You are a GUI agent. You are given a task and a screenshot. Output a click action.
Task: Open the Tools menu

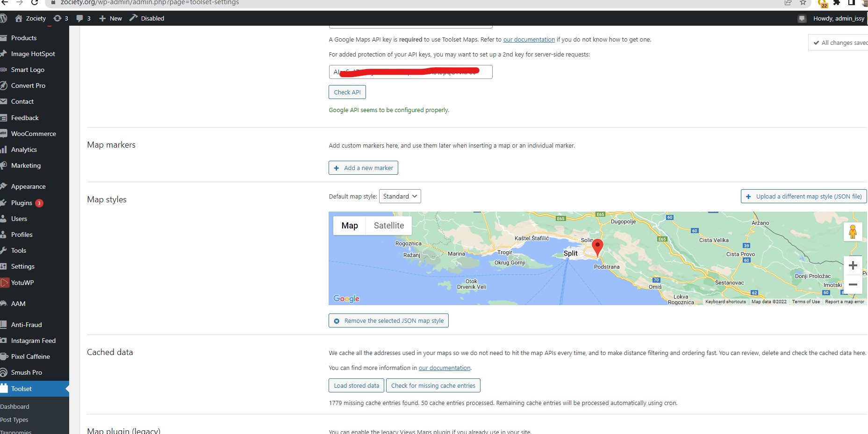pyautogui.click(x=19, y=250)
